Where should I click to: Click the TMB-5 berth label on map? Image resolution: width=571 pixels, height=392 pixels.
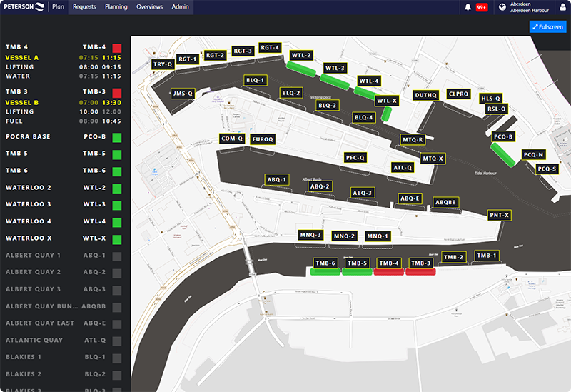coord(358,263)
